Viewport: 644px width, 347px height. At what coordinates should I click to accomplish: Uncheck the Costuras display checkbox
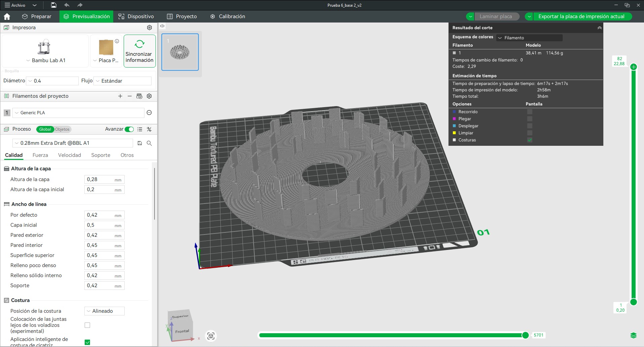pos(529,140)
